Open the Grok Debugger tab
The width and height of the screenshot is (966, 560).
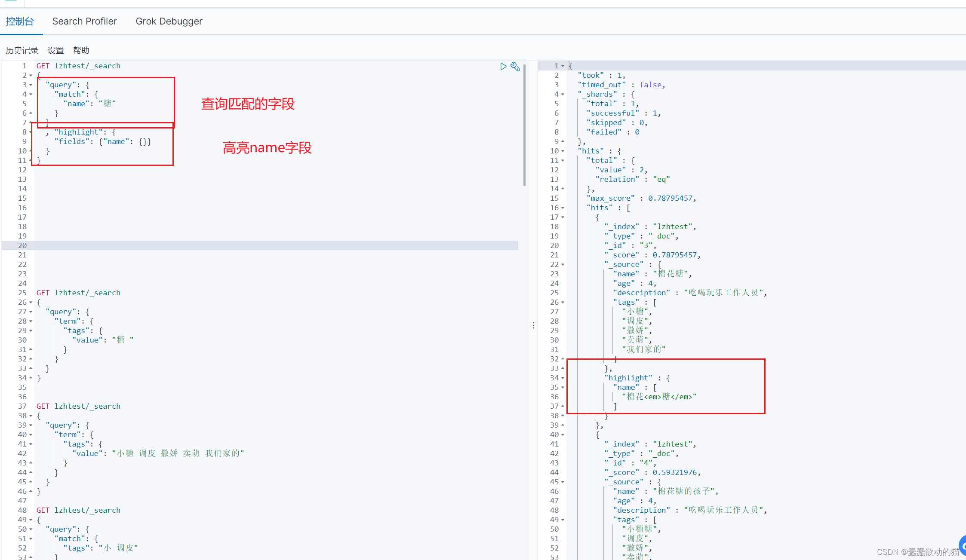pyautogui.click(x=169, y=21)
